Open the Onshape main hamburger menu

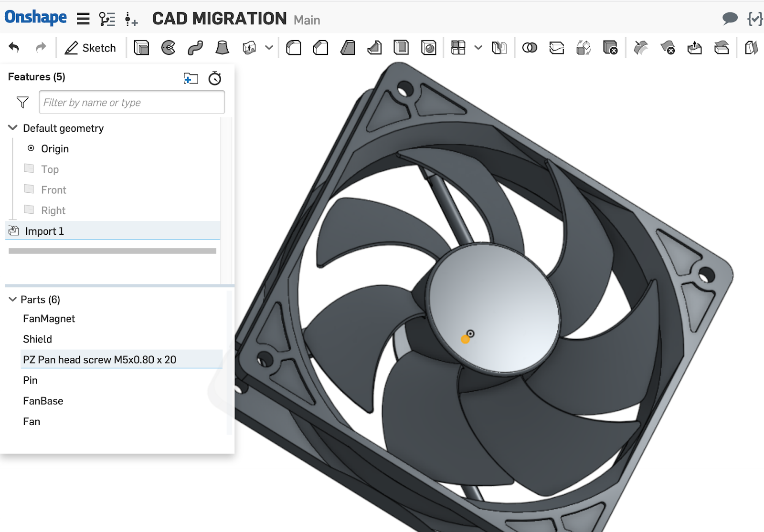[83, 19]
